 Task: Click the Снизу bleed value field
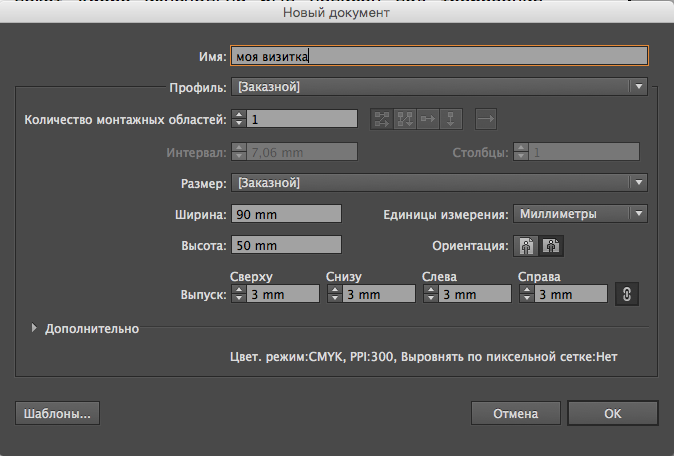point(379,294)
